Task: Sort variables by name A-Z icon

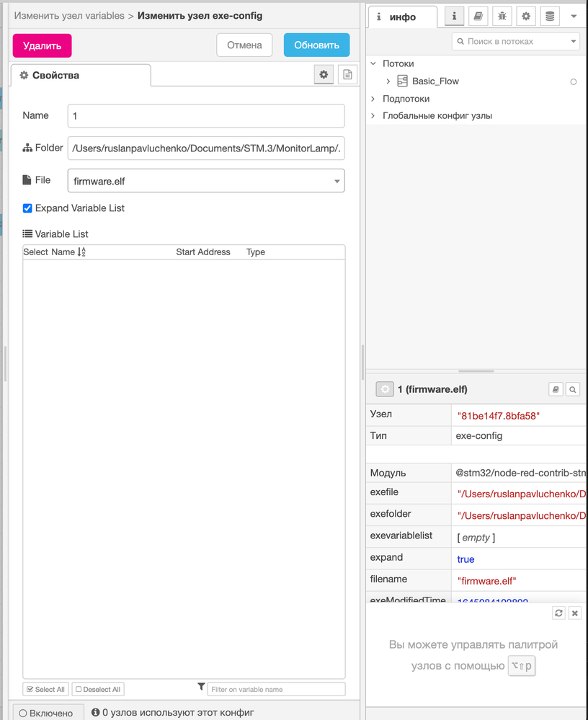Action: coord(81,252)
